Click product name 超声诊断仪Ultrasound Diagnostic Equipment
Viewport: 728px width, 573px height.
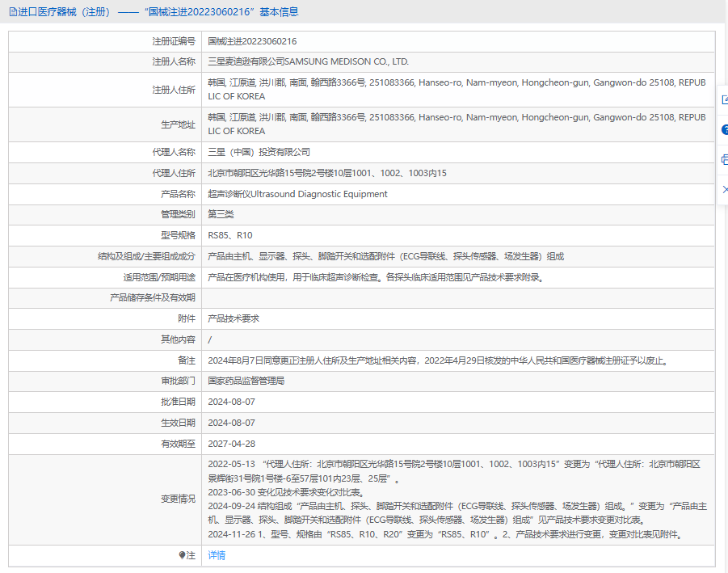tap(297, 194)
